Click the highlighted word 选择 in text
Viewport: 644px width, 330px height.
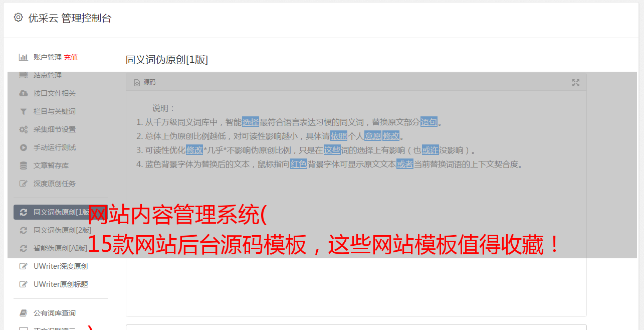pyautogui.click(x=251, y=122)
